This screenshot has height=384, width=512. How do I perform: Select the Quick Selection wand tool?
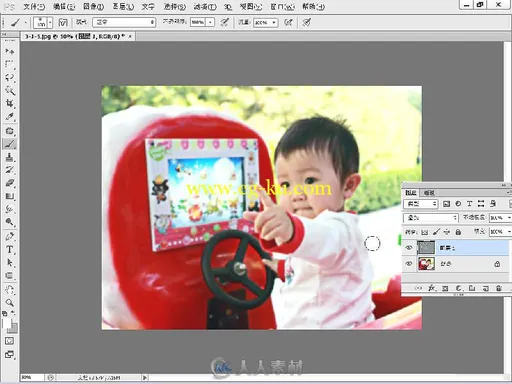click(x=9, y=90)
